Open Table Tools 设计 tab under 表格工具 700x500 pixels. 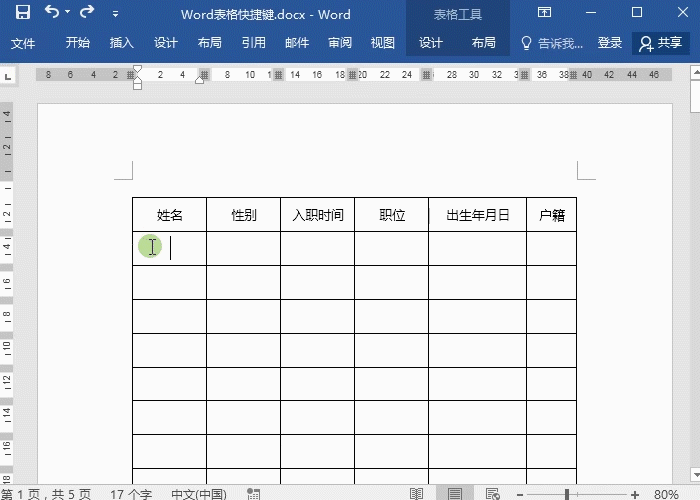(430, 43)
